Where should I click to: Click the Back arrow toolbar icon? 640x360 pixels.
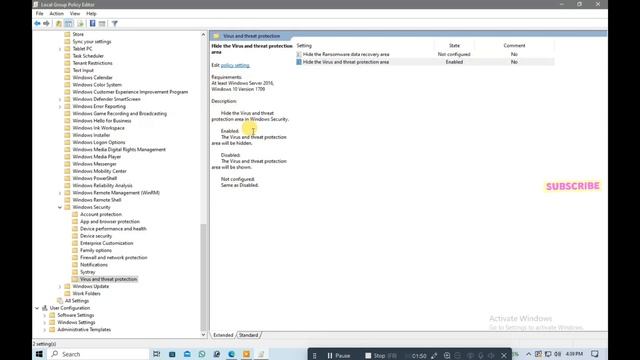click(x=37, y=24)
